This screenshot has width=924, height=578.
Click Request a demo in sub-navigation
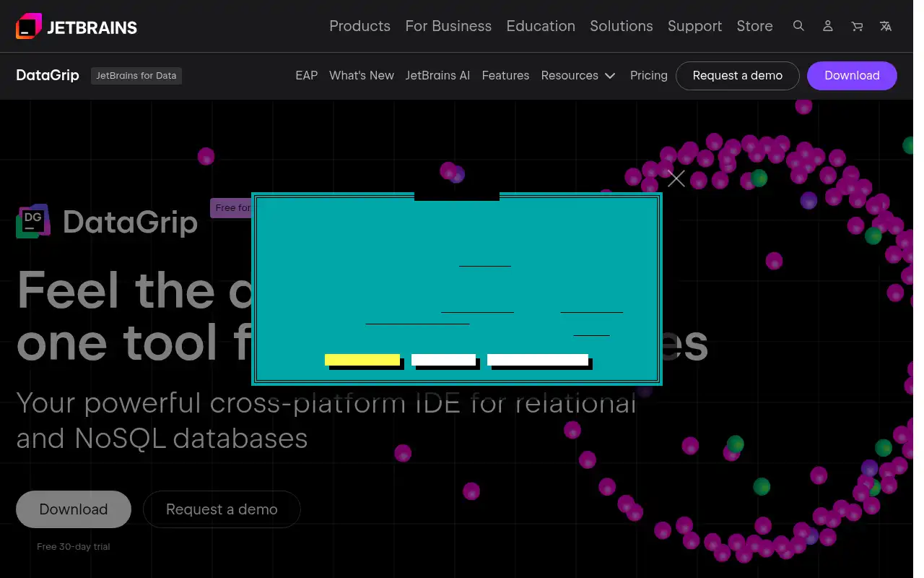click(738, 75)
